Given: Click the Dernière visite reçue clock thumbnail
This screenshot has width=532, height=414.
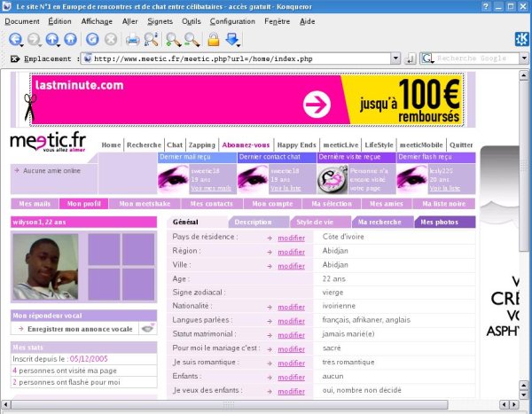Looking at the screenshot, I should point(332,179).
